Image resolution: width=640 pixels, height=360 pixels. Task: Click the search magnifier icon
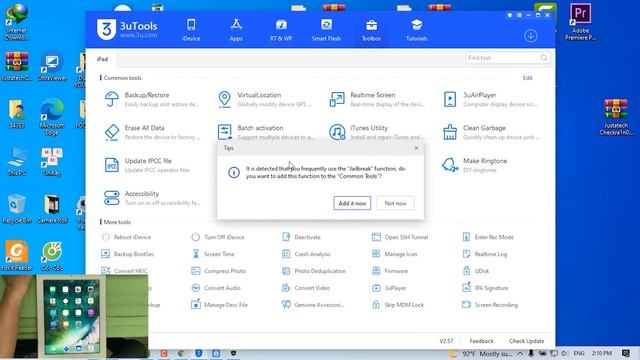point(544,58)
